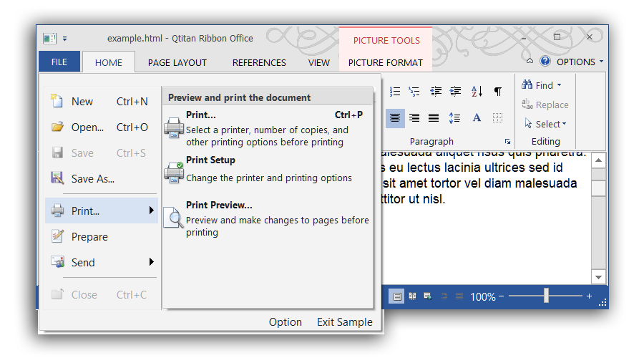Click the Option button in the File menu
Viewport: 644px width, 358px height.
285,322
